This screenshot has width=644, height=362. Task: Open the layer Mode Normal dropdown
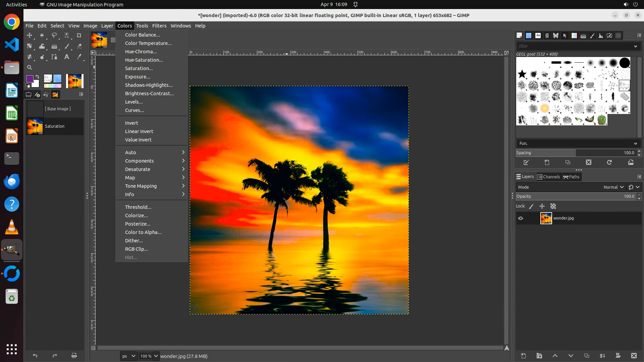tap(613, 187)
